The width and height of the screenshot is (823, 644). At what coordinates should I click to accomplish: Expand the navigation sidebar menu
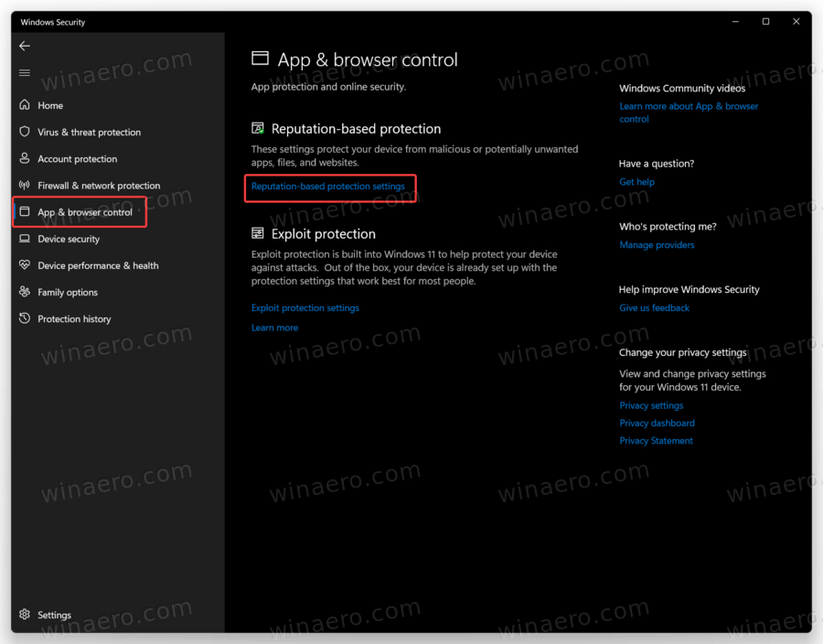point(24,72)
